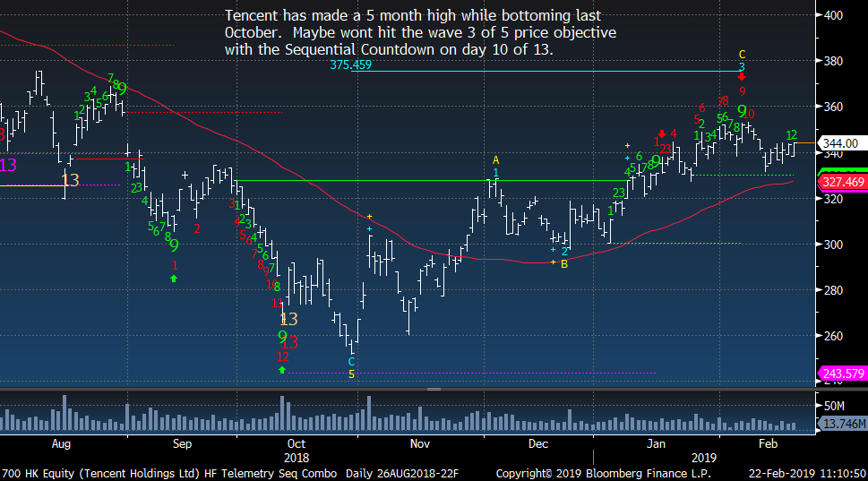Select the Nov month label
This screenshot has width=868, height=481.
420,444
